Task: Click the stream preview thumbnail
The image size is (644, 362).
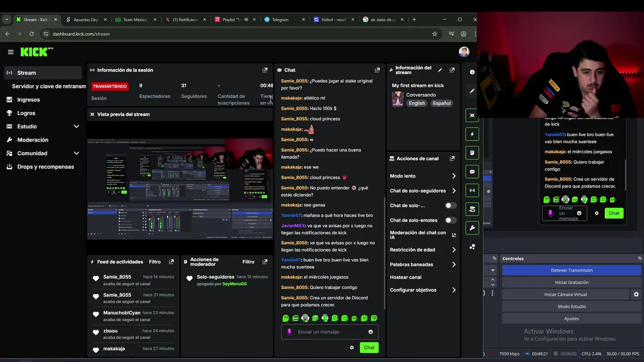Action: tap(180, 189)
